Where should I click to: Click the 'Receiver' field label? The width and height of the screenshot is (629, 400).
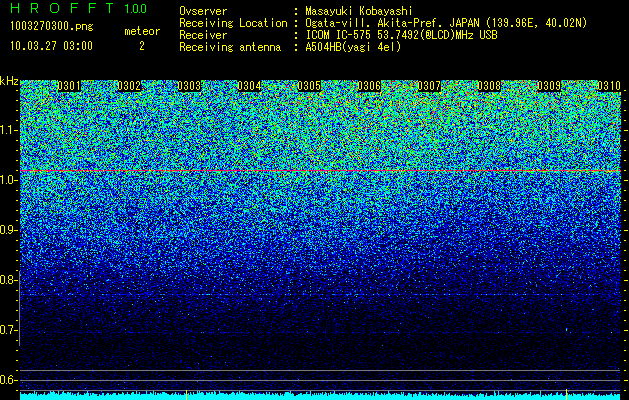tap(203, 35)
